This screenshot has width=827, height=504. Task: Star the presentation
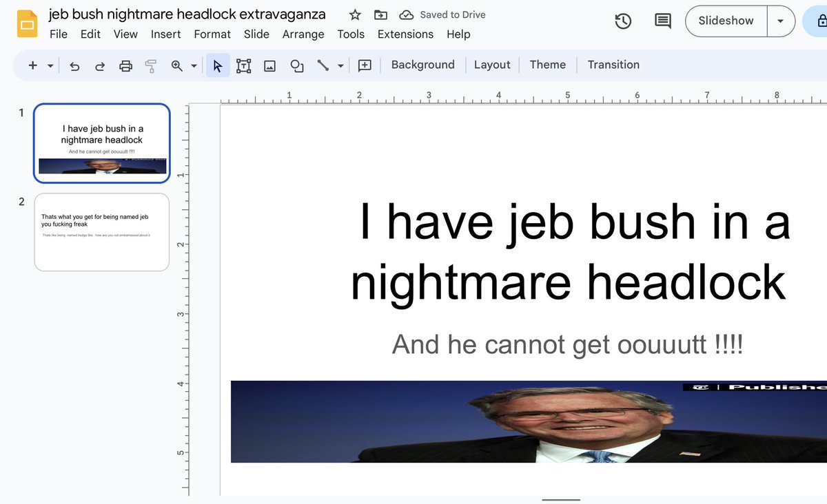click(x=354, y=14)
